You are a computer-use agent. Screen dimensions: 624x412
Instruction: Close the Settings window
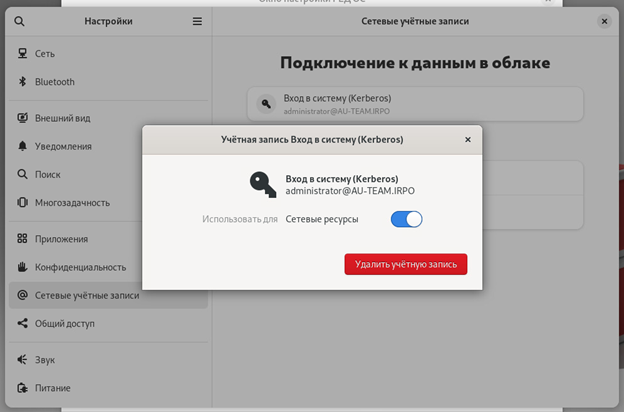(x=604, y=21)
